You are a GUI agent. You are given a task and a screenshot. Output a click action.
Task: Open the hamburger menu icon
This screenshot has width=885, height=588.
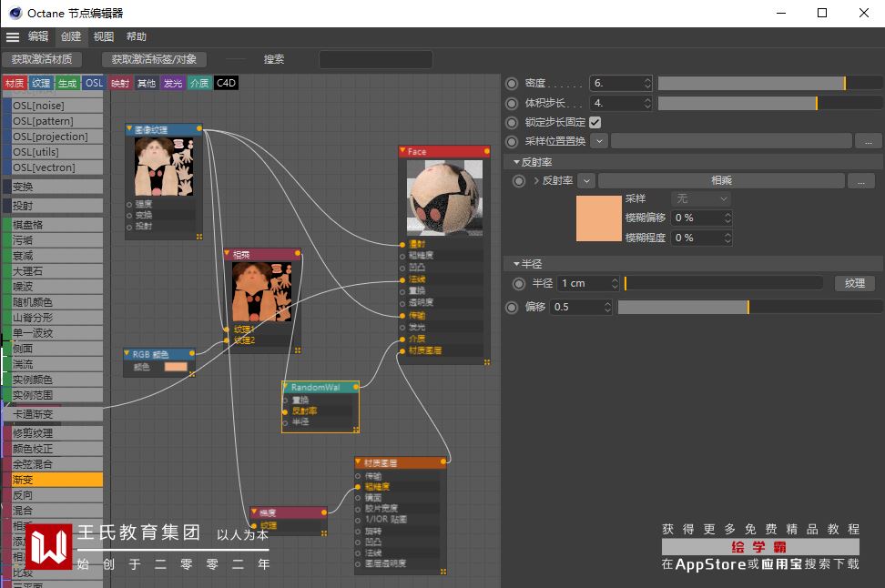pos(13,37)
